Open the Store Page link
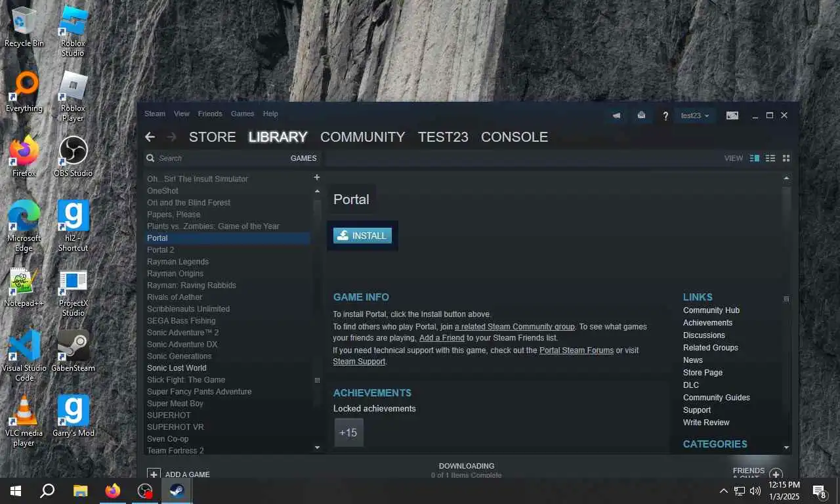This screenshot has height=504, width=840. pyautogui.click(x=703, y=373)
